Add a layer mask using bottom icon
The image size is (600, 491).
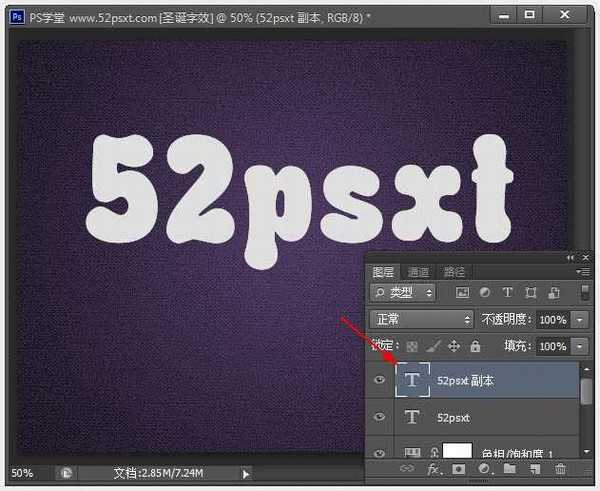pyautogui.click(x=459, y=468)
